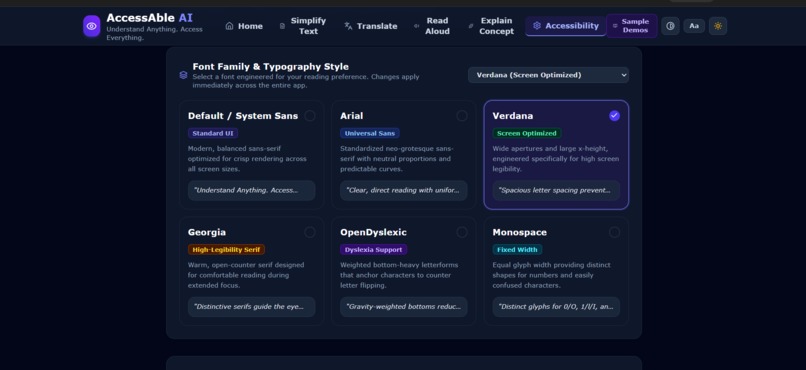The image size is (806, 370).
Task: Click the High-Legibility Serif badge
Action: [x=226, y=250]
